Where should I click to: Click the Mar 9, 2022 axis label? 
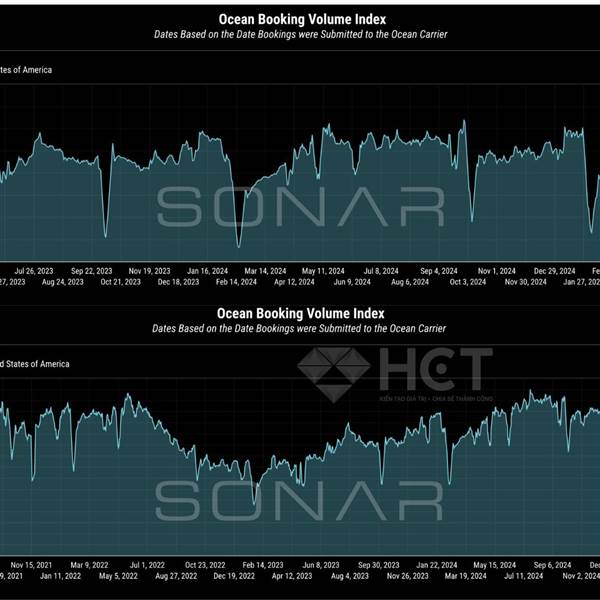89,565
